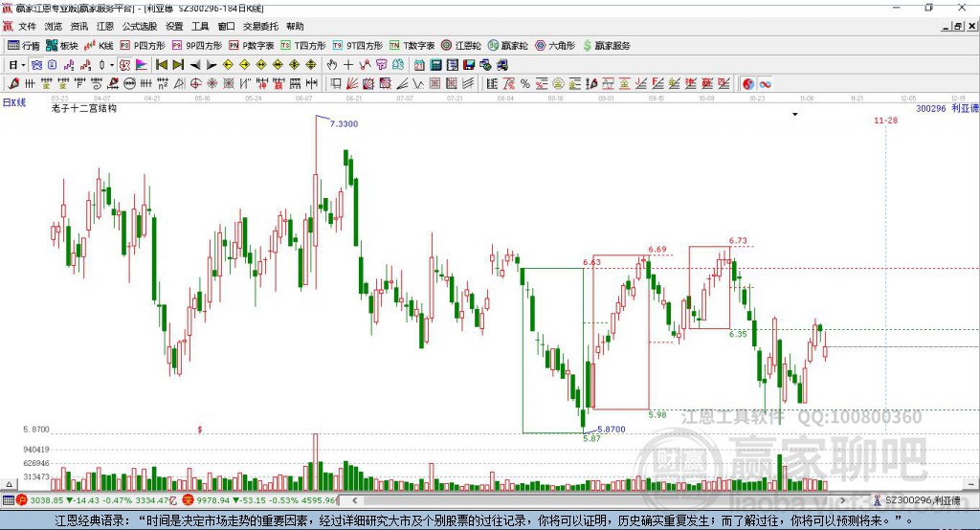Click the 11-28 date marker
The height and width of the screenshot is (530, 980).
point(885,120)
